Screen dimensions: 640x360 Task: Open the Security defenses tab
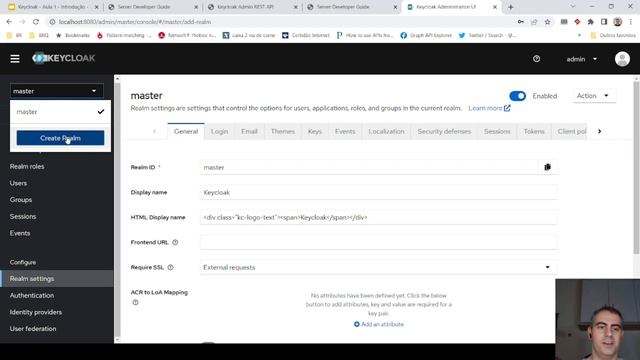[x=444, y=131]
